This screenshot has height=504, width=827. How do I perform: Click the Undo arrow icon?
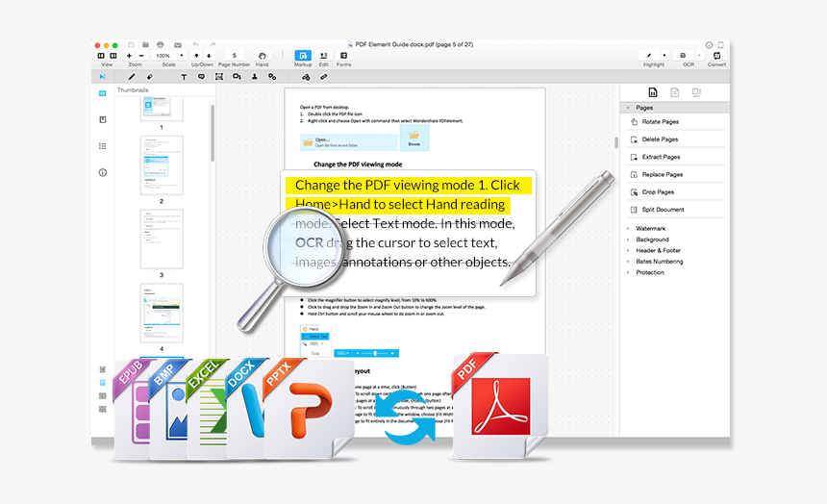pyautogui.click(x=195, y=45)
